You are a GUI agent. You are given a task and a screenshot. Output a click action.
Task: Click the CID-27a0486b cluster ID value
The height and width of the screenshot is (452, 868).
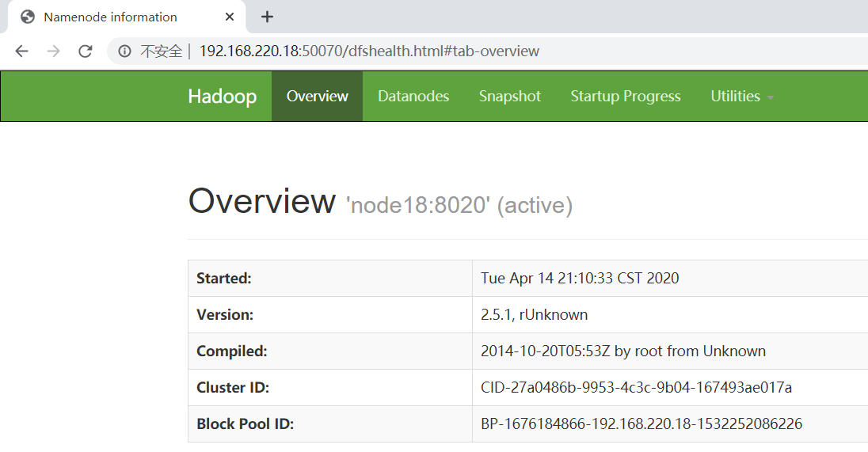click(x=636, y=388)
